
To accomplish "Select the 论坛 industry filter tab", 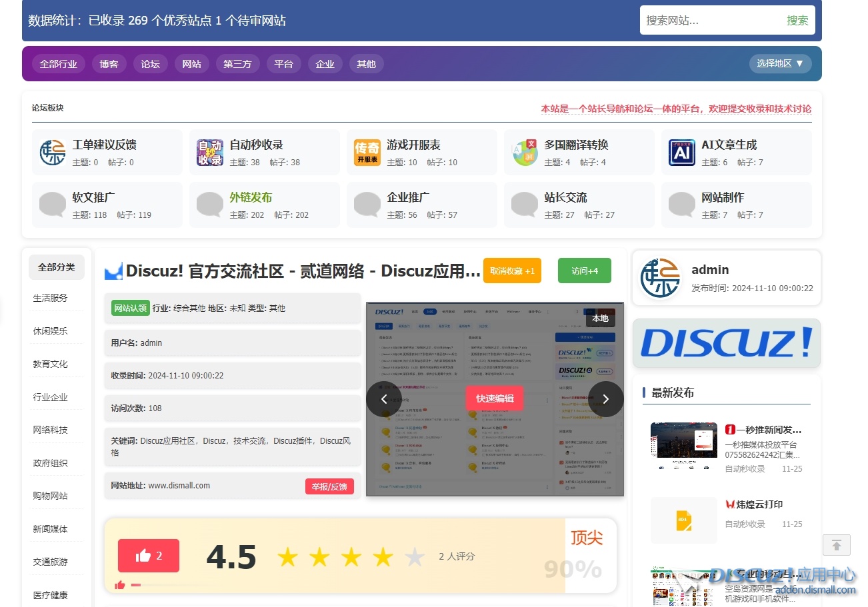I will coord(150,64).
